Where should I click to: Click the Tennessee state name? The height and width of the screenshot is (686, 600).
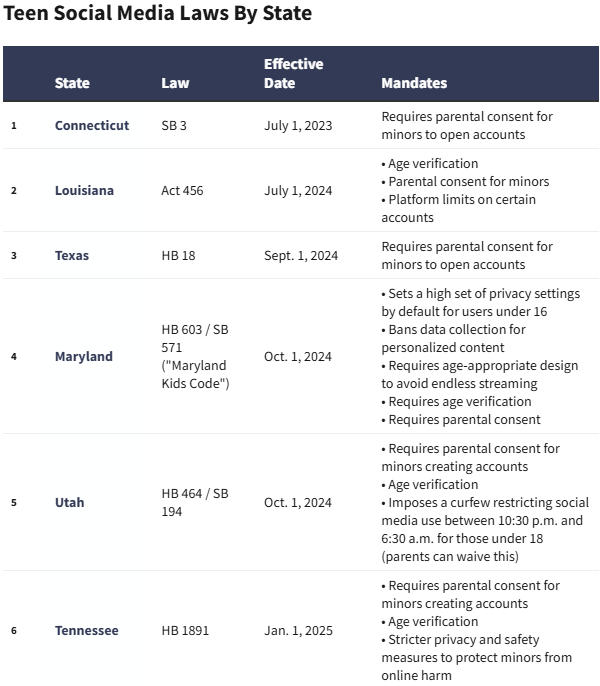pos(86,631)
